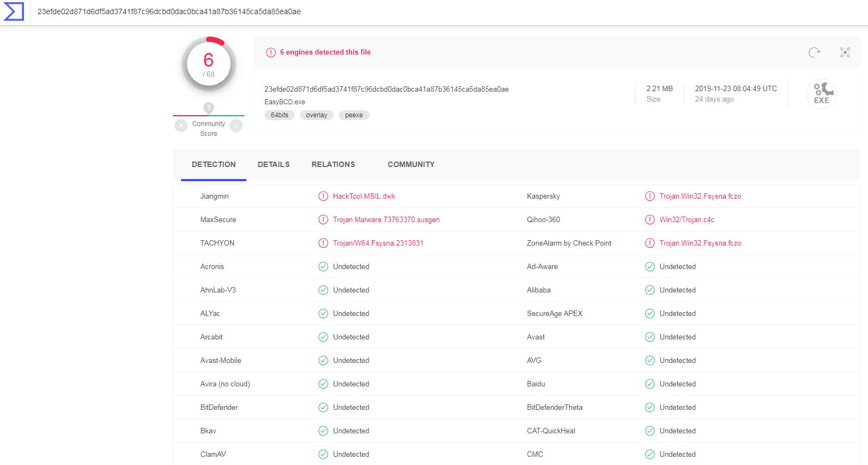Click the 2.21 MB size value

[x=660, y=88]
